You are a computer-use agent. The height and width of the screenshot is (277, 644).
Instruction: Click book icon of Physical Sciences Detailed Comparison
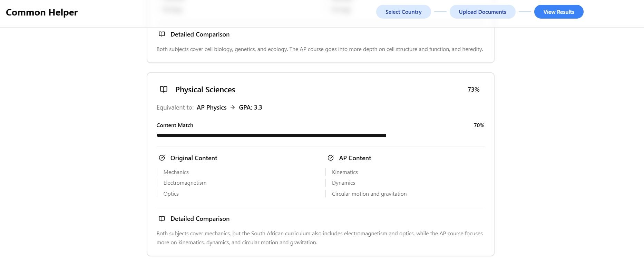click(162, 219)
